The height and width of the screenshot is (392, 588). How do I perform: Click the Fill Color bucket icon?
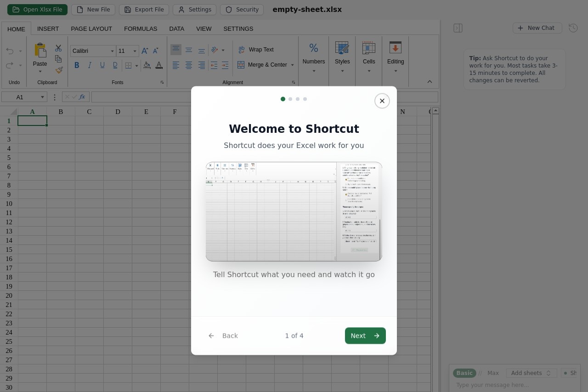(147, 65)
